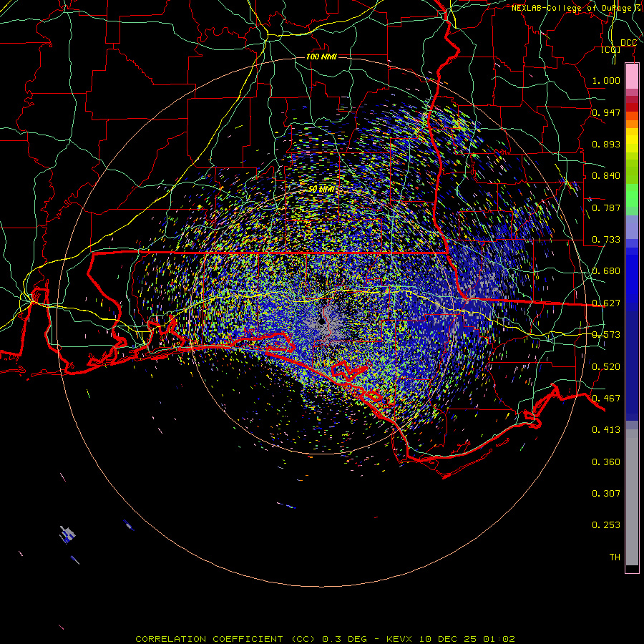Click the isolated gray echo cluster offshore, lower left
The height and width of the screenshot is (644, 644).
click(68, 535)
